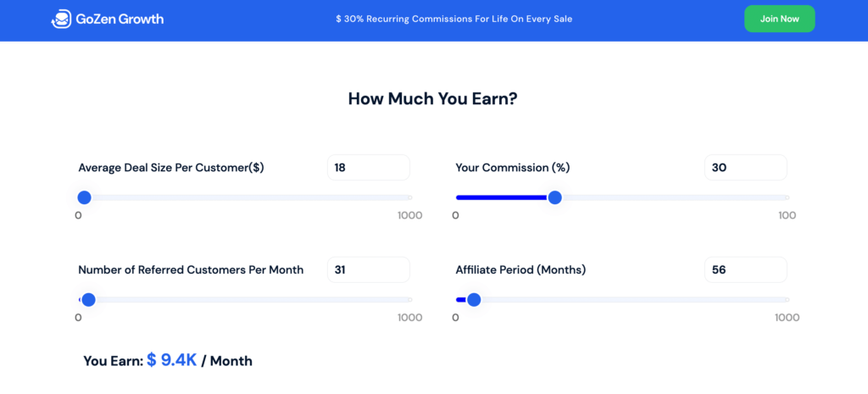Click the unfilled Average Deal Size slider track
The image size is (868, 394).
point(254,197)
